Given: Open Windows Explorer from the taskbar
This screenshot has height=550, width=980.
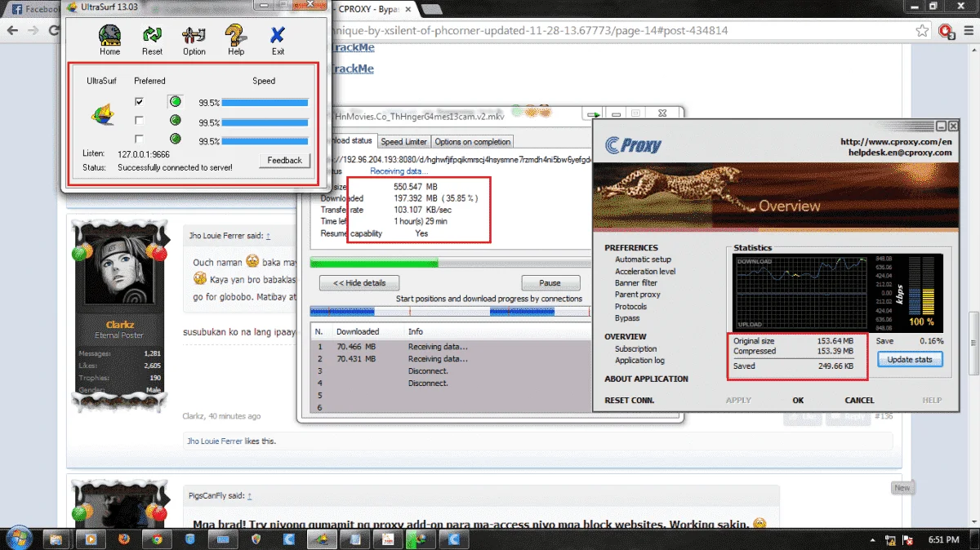Looking at the screenshot, I should point(56,539).
